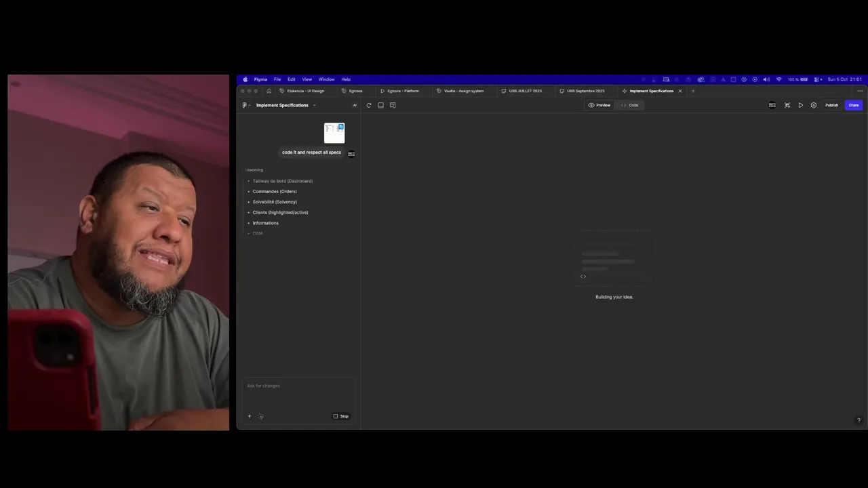Open the View menu
The width and height of the screenshot is (868, 488).
[x=307, y=79]
